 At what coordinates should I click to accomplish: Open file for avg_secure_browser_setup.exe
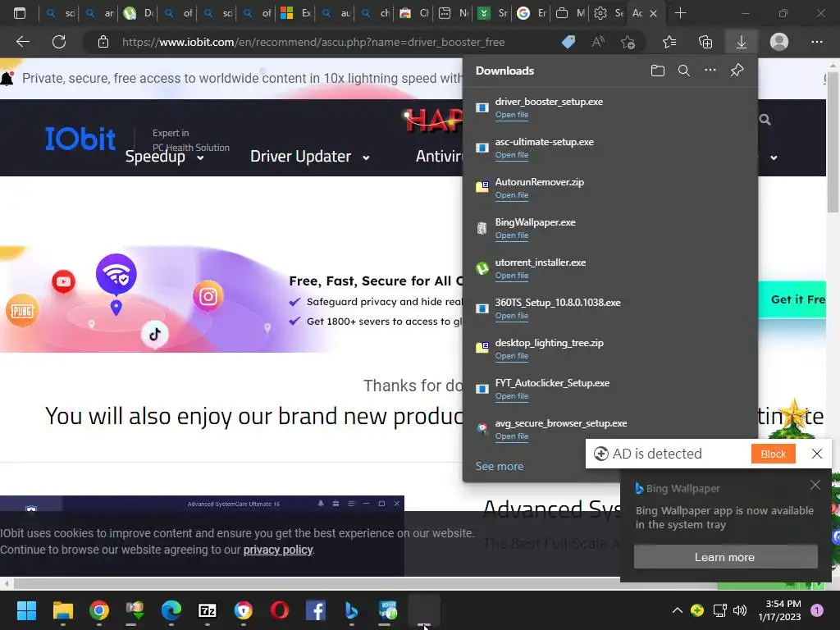coord(512,436)
